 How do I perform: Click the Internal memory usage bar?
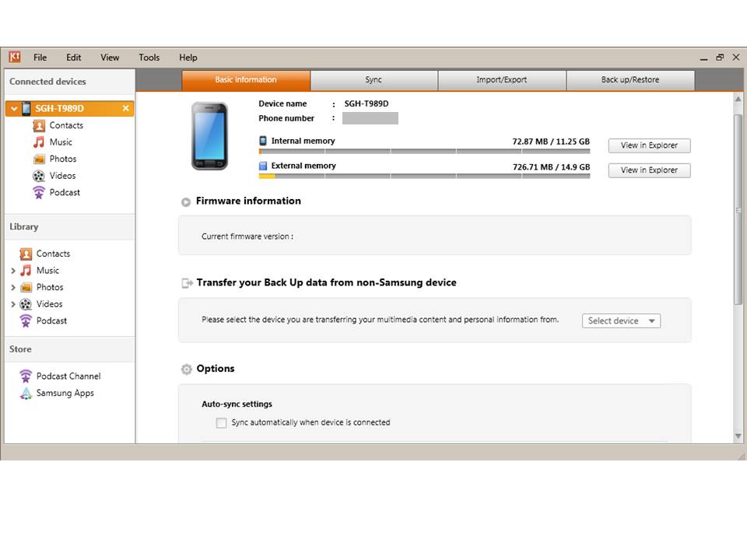[x=425, y=152]
